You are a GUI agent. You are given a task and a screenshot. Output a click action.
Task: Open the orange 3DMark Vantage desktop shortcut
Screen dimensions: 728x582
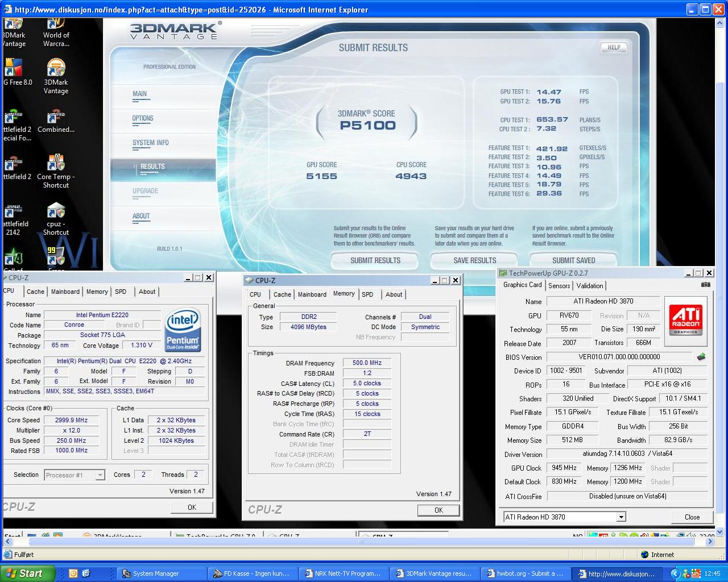point(56,77)
